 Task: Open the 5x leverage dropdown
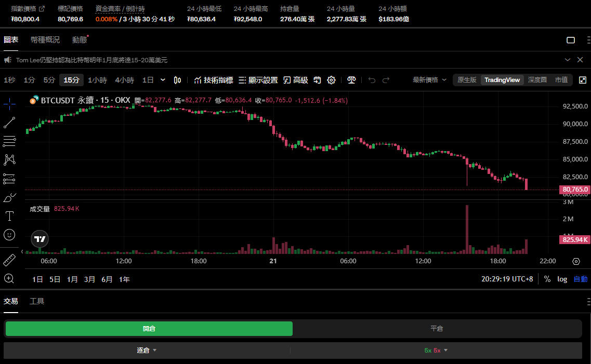(x=436, y=350)
